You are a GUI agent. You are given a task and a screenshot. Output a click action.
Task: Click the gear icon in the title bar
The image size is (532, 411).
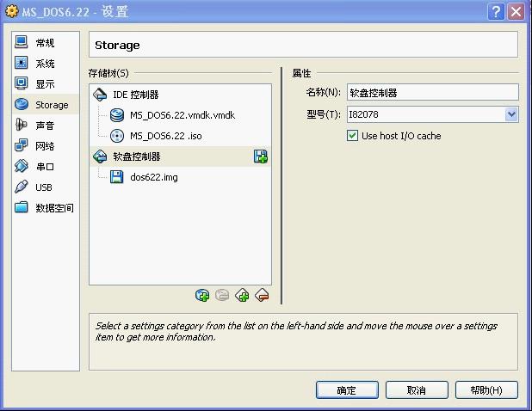pyautogui.click(x=11, y=11)
